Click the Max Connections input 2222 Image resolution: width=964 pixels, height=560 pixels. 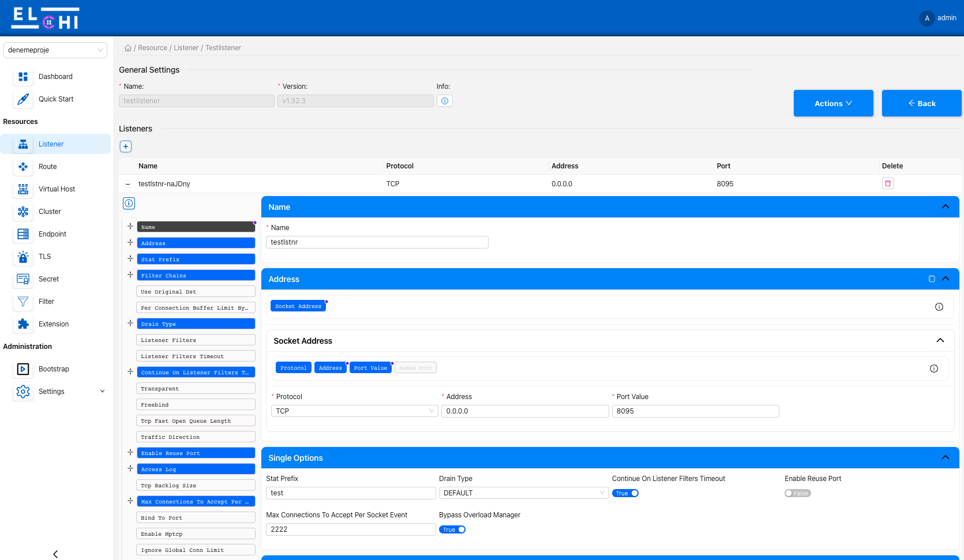point(351,529)
